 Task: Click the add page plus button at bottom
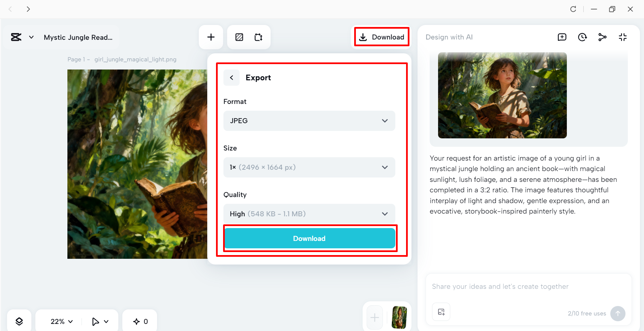point(375,318)
